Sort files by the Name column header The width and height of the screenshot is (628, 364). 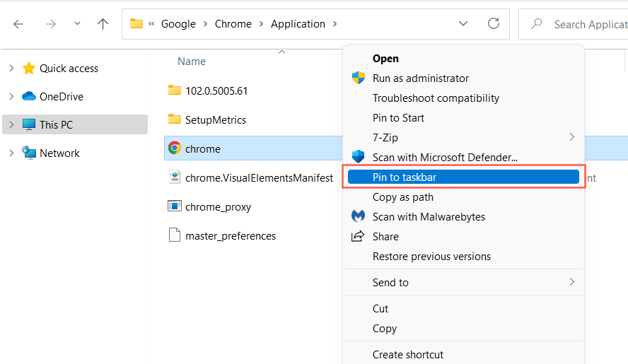pos(192,61)
